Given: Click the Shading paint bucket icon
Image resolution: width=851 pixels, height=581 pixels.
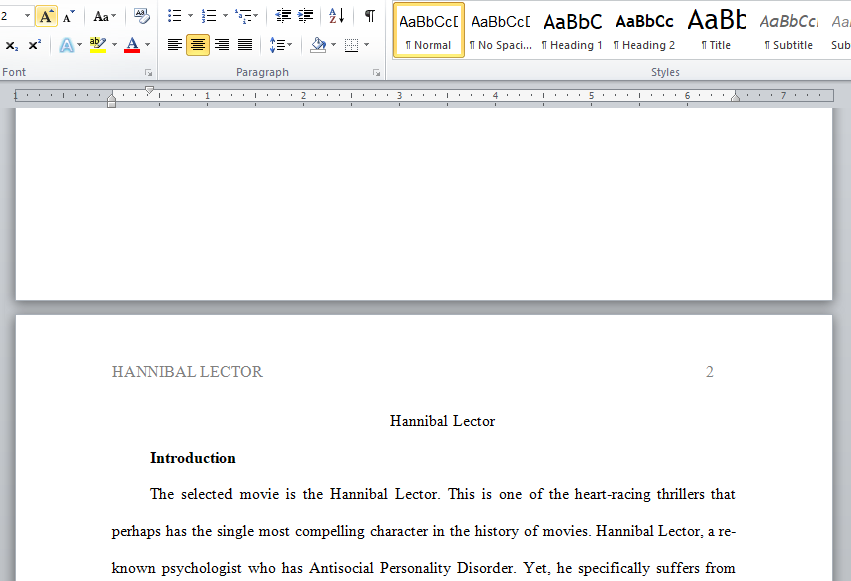Looking at the screenshot, I should pos(318,45).
